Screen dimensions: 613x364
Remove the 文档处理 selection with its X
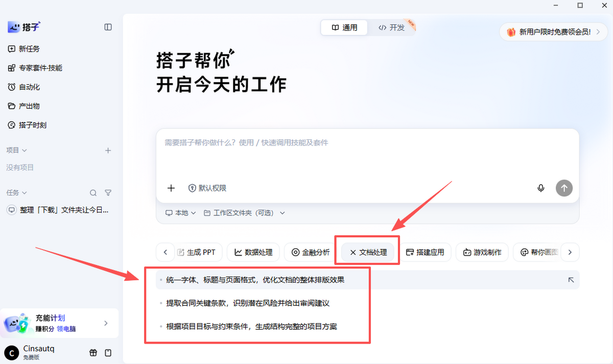tap(352, 252)
